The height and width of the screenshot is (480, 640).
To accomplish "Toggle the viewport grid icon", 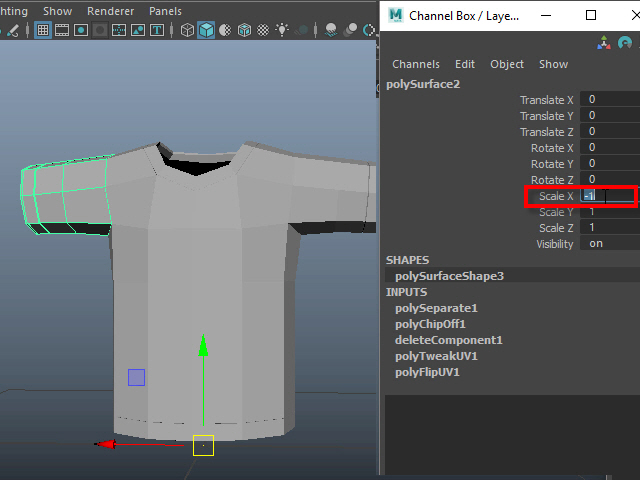I will point(43,30).
